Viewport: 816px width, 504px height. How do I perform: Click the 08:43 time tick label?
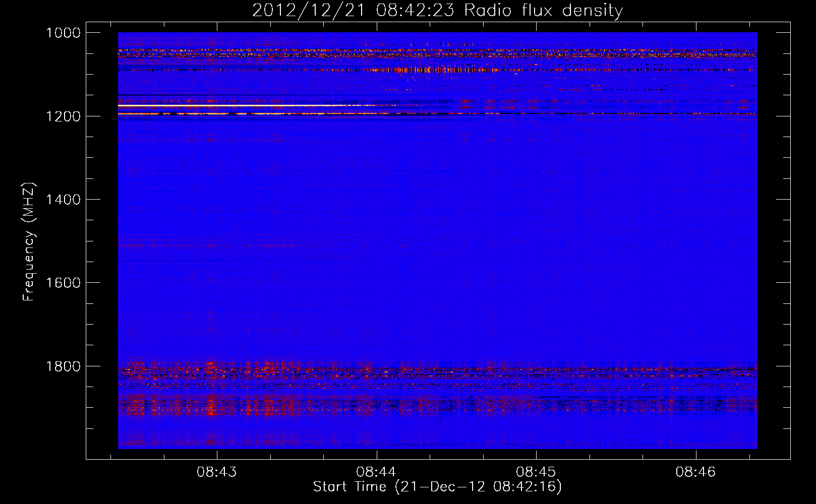tap(217, 472)
